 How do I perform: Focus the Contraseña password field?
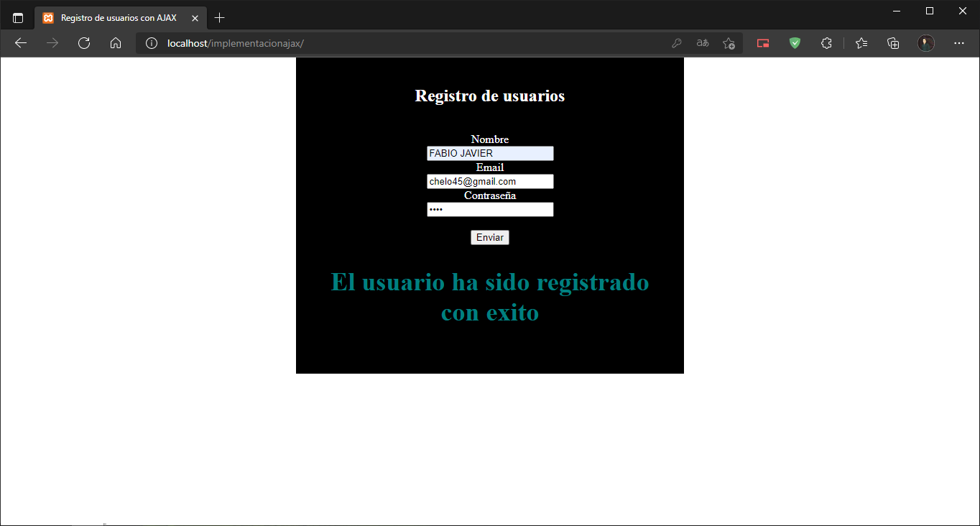pyautogui.click(x=490, y=209)
